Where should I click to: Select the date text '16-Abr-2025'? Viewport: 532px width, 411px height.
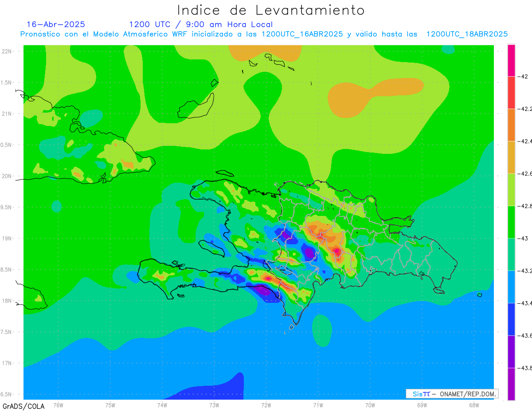[x=56, y=24]
